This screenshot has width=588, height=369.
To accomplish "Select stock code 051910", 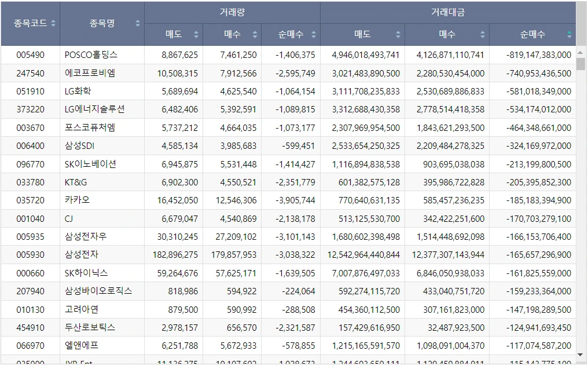I will pyautogui.click(x=30, y=91).
